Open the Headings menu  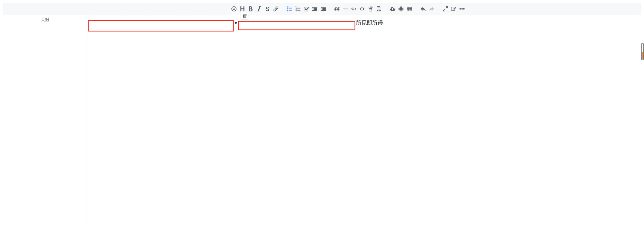click(x=242, y=9)
